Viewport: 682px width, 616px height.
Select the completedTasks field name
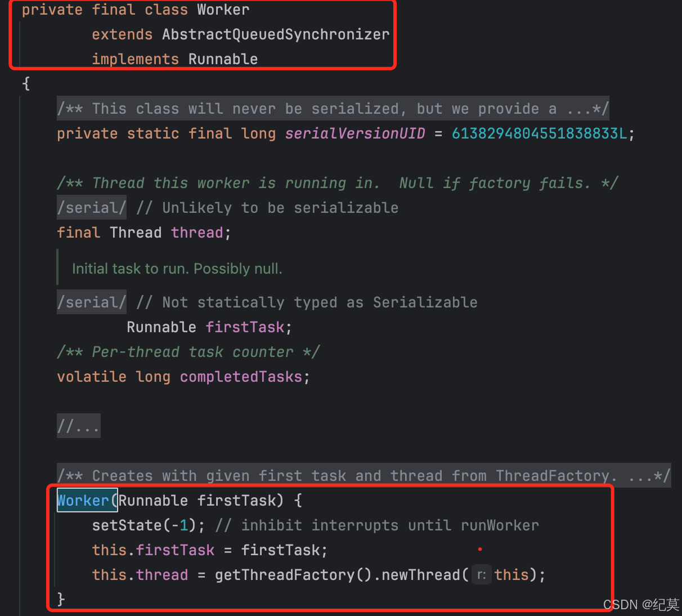pos(241,376)
